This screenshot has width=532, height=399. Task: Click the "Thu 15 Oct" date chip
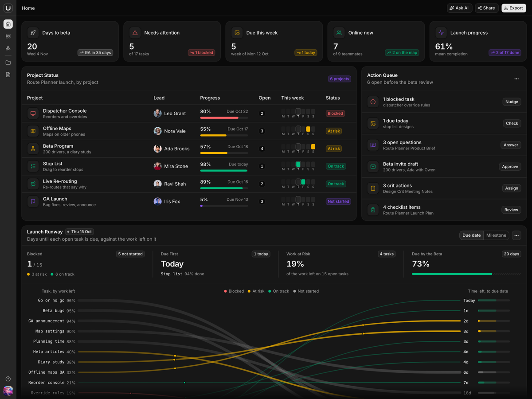(80, 232)
